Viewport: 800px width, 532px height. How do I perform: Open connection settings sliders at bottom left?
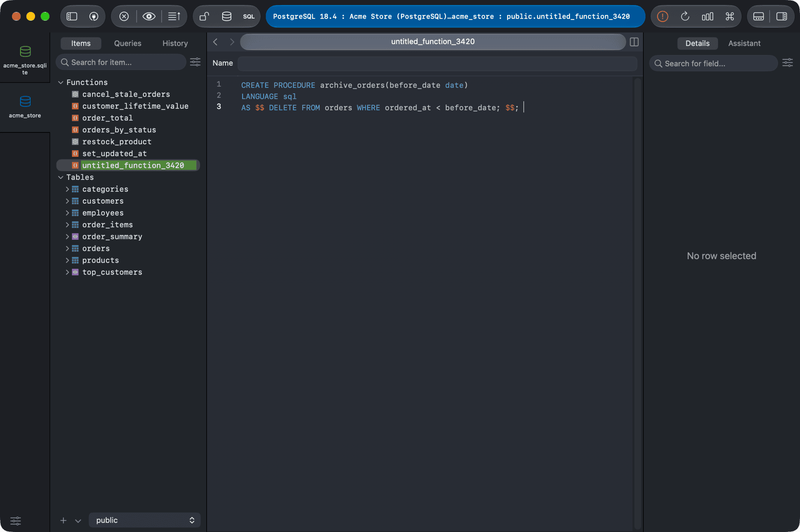coord(16,521)
